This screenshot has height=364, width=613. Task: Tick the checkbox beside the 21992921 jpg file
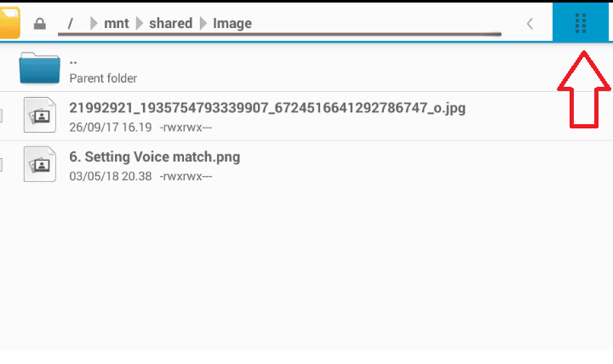click(x=1, y=116)
